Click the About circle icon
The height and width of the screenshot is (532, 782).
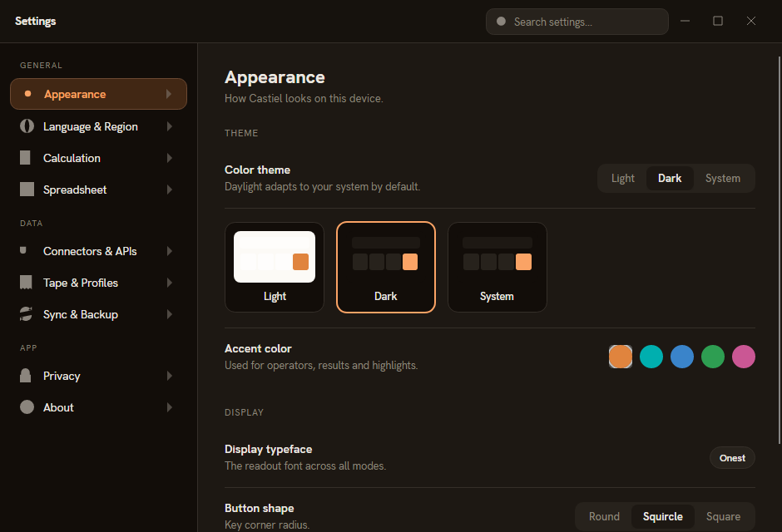pos(27,407)
